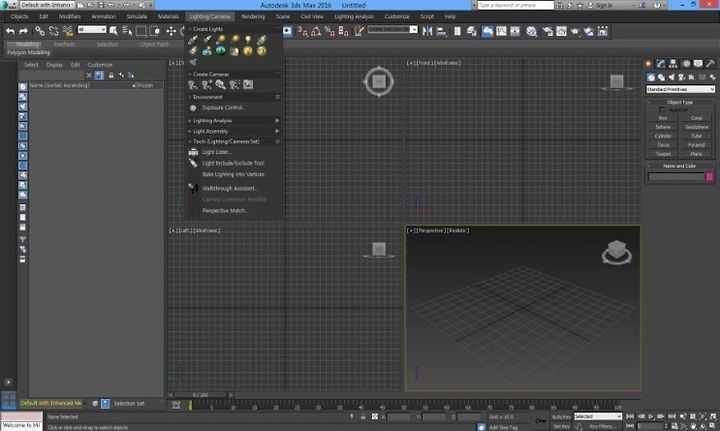This screenshot has width=720, height=431.
Task: Open the Named Selection Sets dropdown
Action: click(x=392, y=29)
